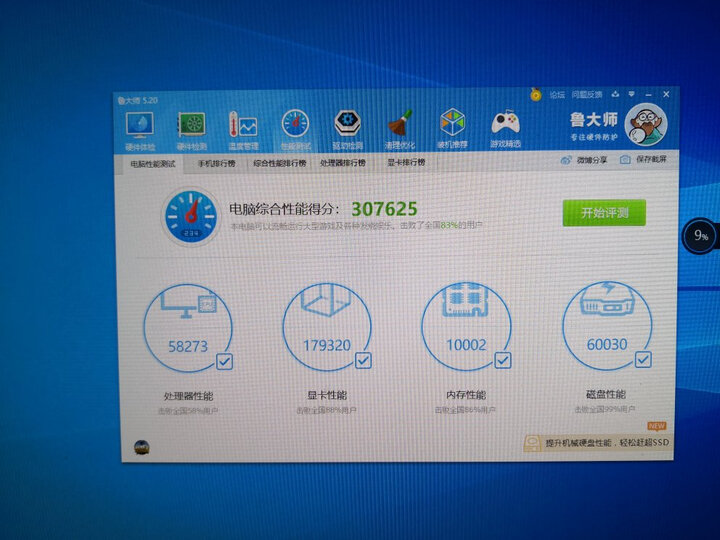The image size is (720, 540).
Task: Open the 硬件体检 hardware checkup icon
Action: 140,130
